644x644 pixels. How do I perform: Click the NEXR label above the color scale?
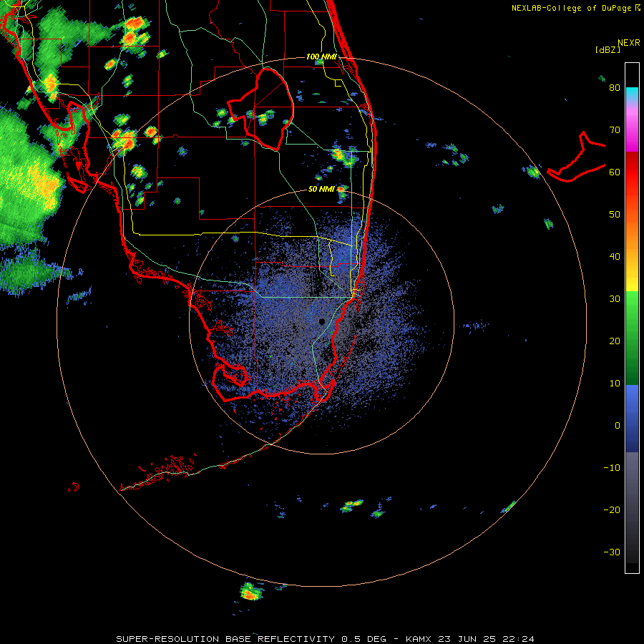(629, 43)
